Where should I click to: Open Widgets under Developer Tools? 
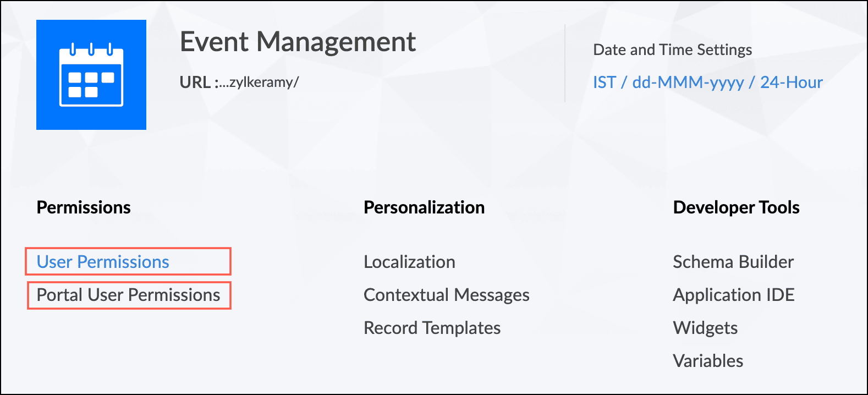705,328
